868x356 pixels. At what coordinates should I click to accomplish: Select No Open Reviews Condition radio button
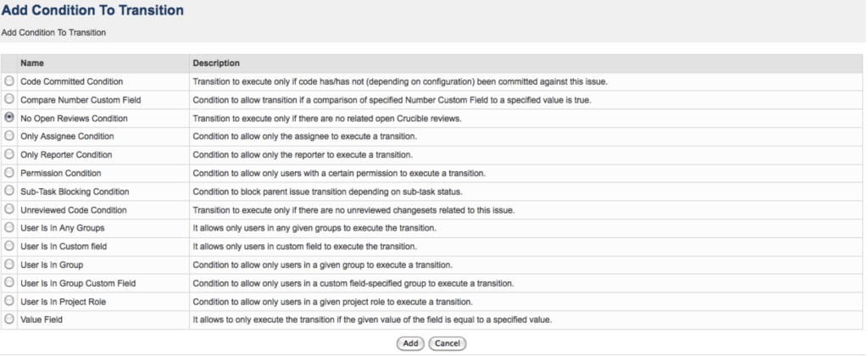click(9, 118)
